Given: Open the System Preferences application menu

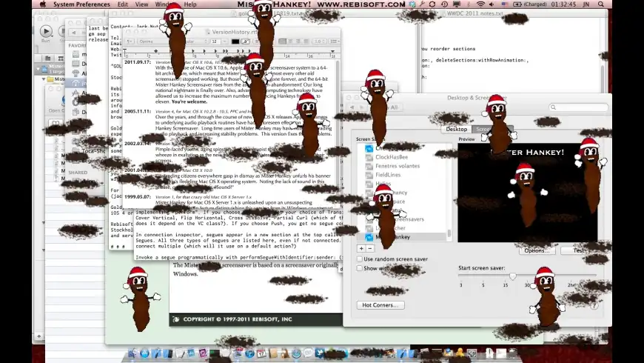Looking at the screenshot, I should point(81,4).
